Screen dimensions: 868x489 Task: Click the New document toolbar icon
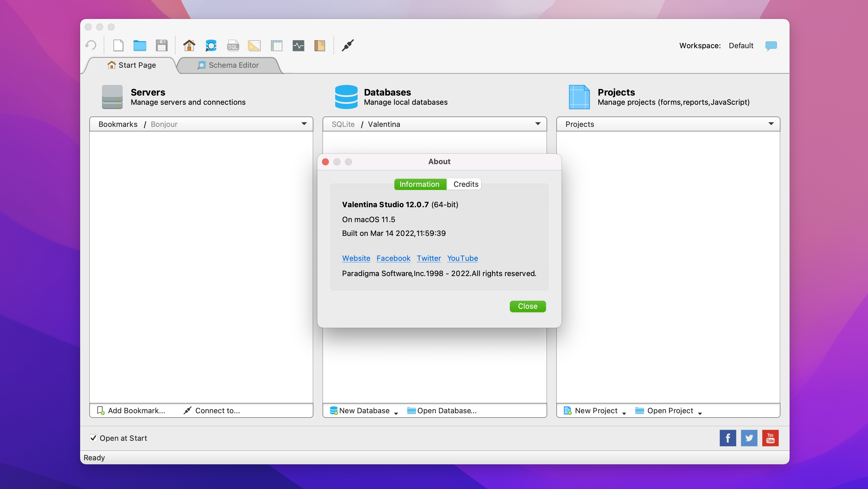tap(118, 45)
